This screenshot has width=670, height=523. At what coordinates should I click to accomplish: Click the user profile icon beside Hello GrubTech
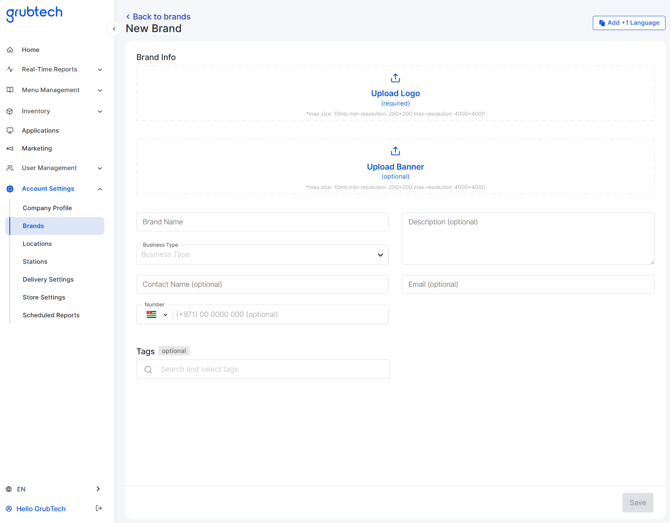[x=9, y=508]
